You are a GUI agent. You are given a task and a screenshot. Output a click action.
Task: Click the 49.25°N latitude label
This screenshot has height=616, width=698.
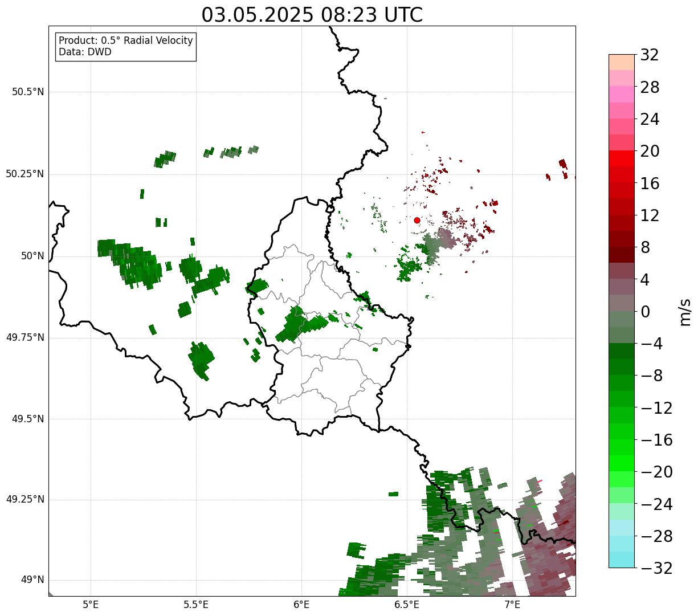tap(25, 499)
